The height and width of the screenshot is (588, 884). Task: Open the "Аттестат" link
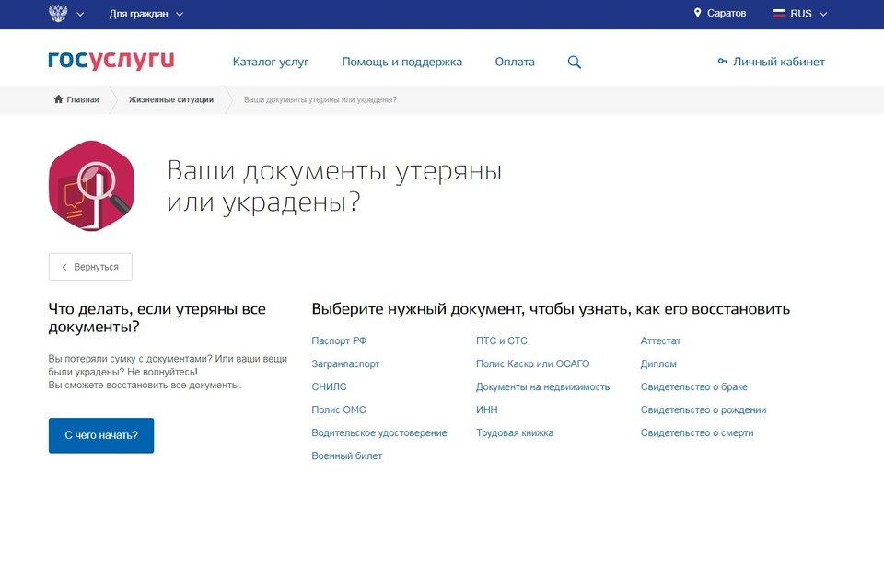coord(660,340)
